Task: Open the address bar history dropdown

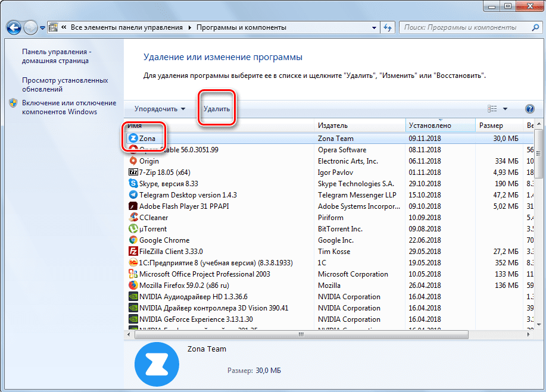Action: [374, 27]
